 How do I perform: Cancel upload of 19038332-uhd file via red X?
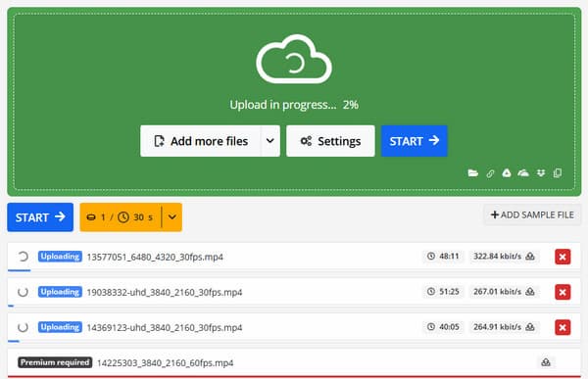563,292
